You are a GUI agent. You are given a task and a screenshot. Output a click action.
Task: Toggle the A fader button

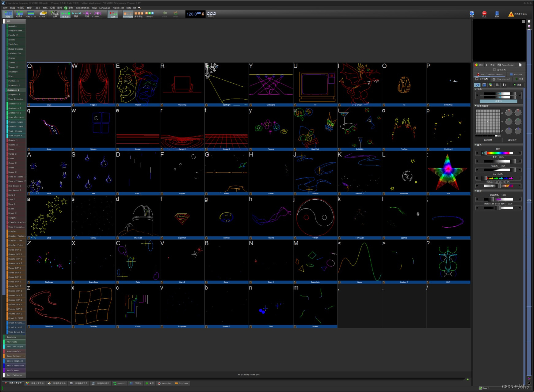498,85
